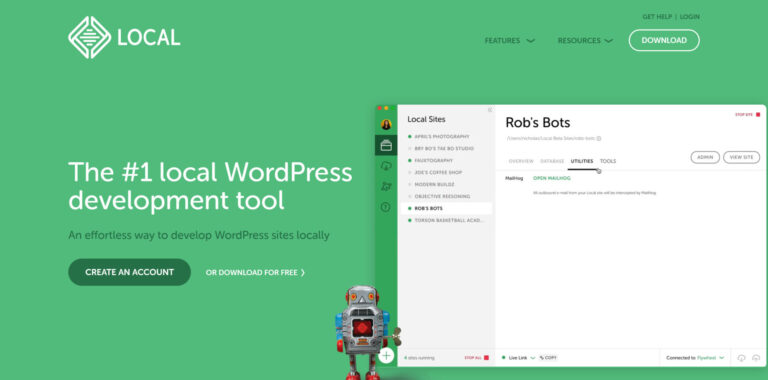Collapse the Local Sites list with the double-arrow icon

click(x=490, y=110)
